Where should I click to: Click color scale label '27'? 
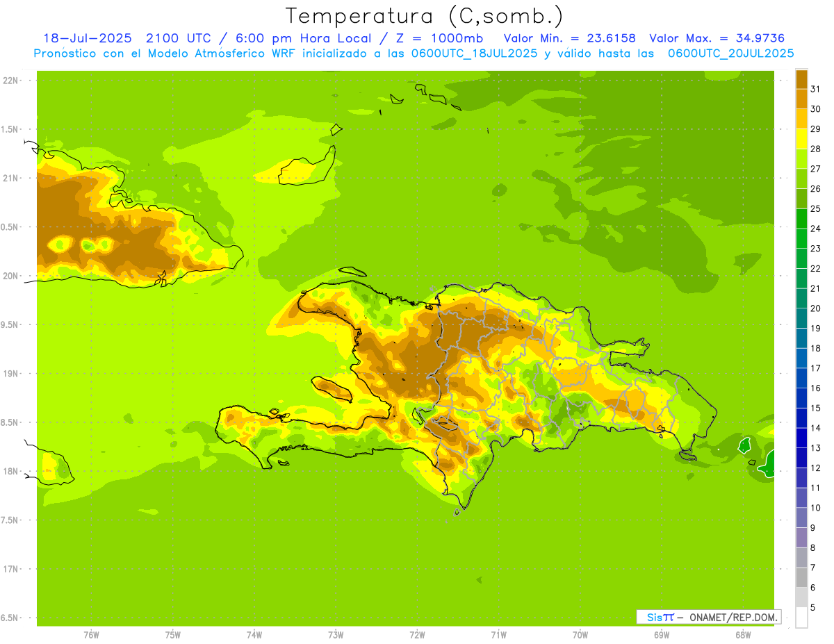click(x=815, y=169)
